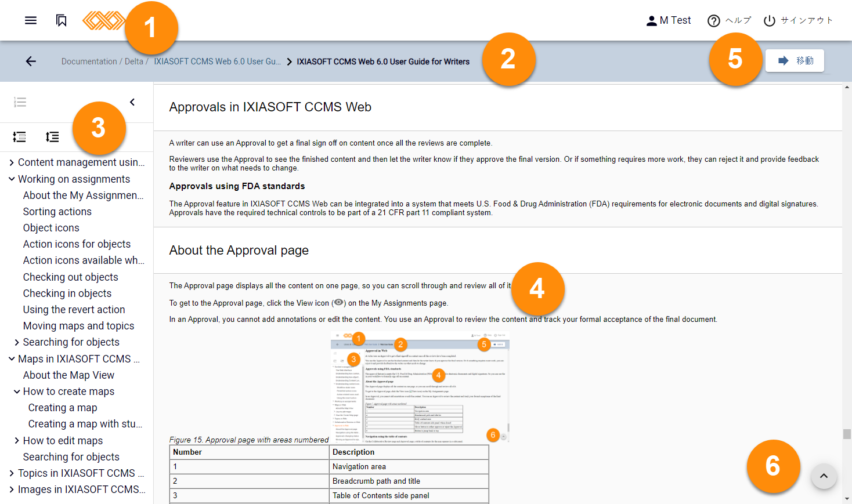Click Approvals using FDA standards subheading
This screenshot has width=852, height=504.
237,186
